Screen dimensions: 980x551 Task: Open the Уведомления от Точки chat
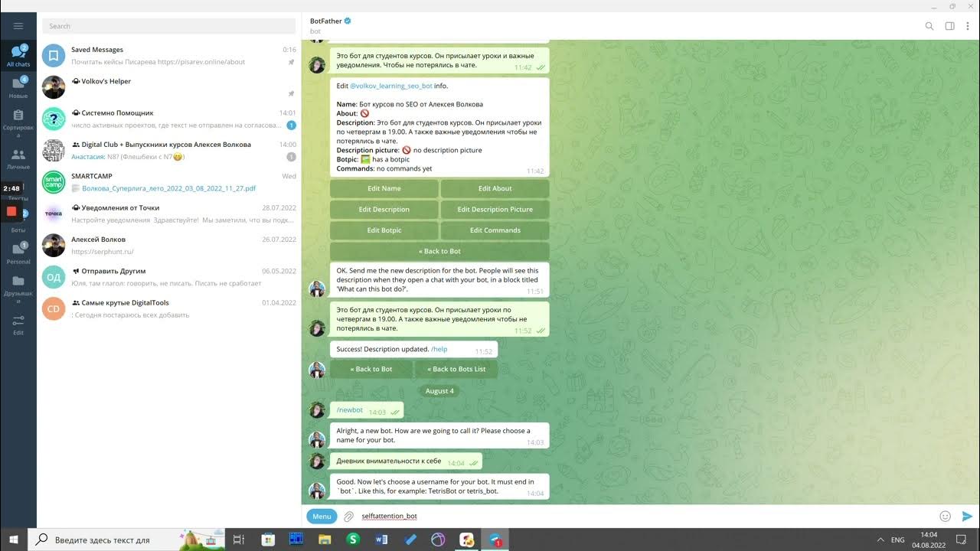click(168, 214)
